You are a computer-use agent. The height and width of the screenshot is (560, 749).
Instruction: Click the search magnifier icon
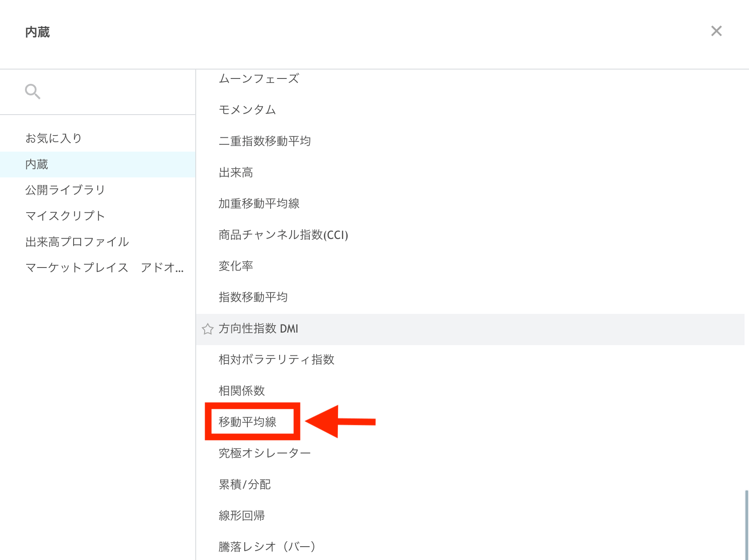[33, 91]
